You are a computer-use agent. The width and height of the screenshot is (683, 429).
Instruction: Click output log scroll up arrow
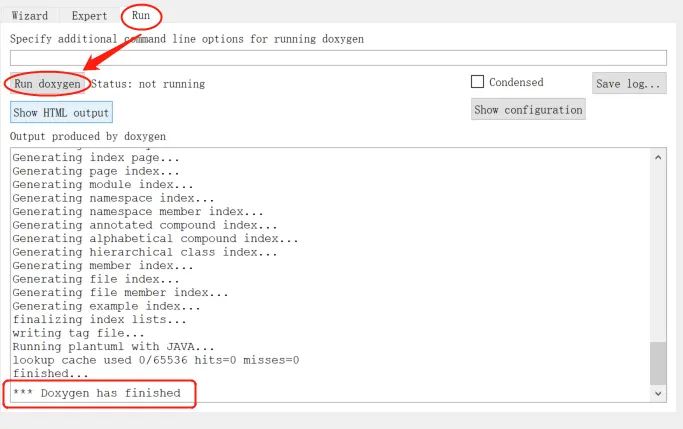pyautogui.click(x=658, y=157)
